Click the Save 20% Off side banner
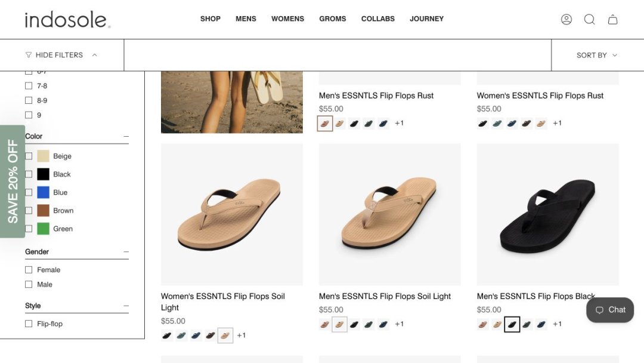This screenshot has height=363, width=644. [13, 181]
